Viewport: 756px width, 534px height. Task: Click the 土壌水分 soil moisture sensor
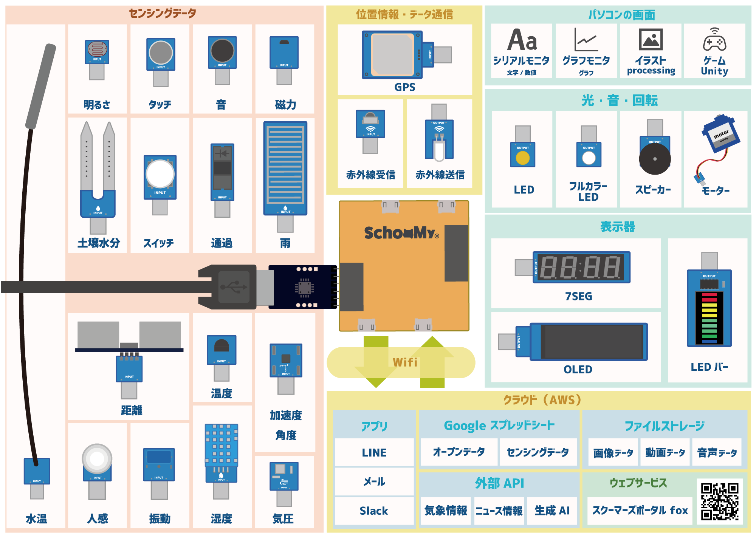[x=98, y=178]
